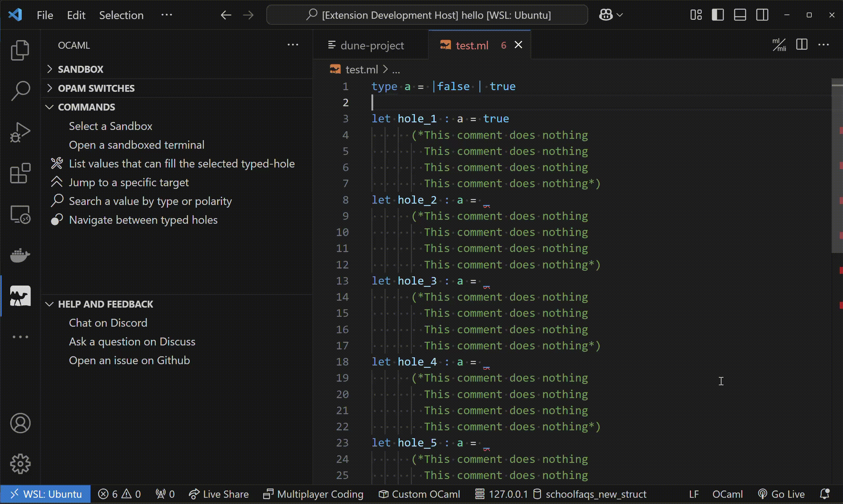The height and width of the screenshot is (504, 843).
Task: Expand the SANDBOX section
Action: (81, 69)
